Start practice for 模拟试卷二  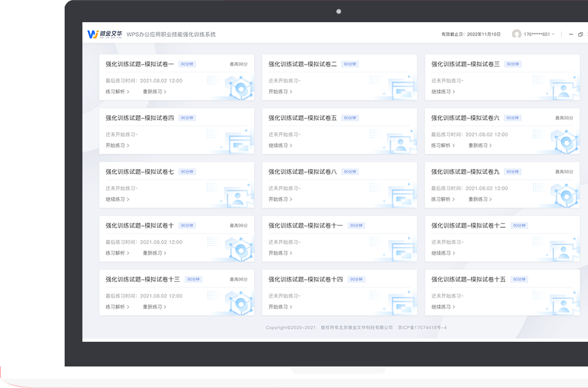(280, 92)
